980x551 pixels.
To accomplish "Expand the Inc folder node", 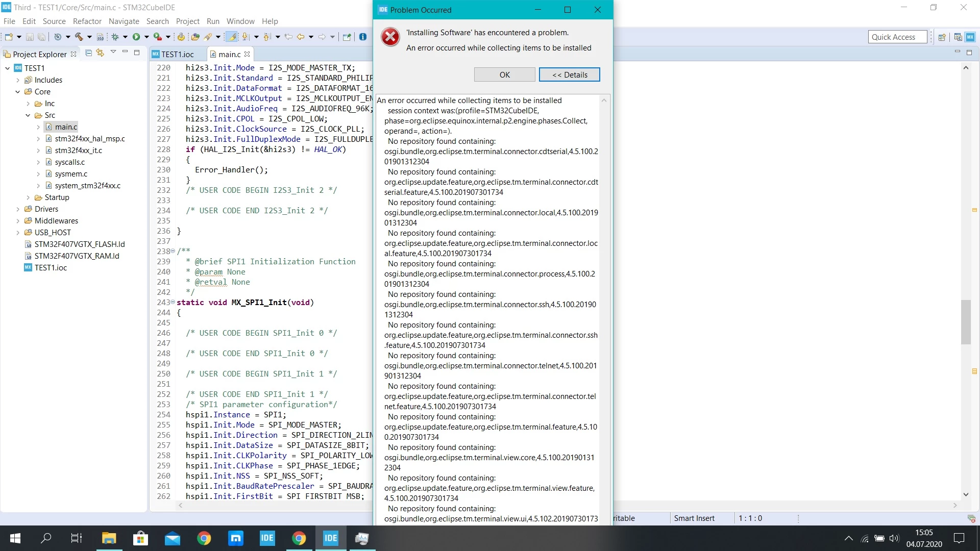I will pyautogui.click(x=28, y=104).
